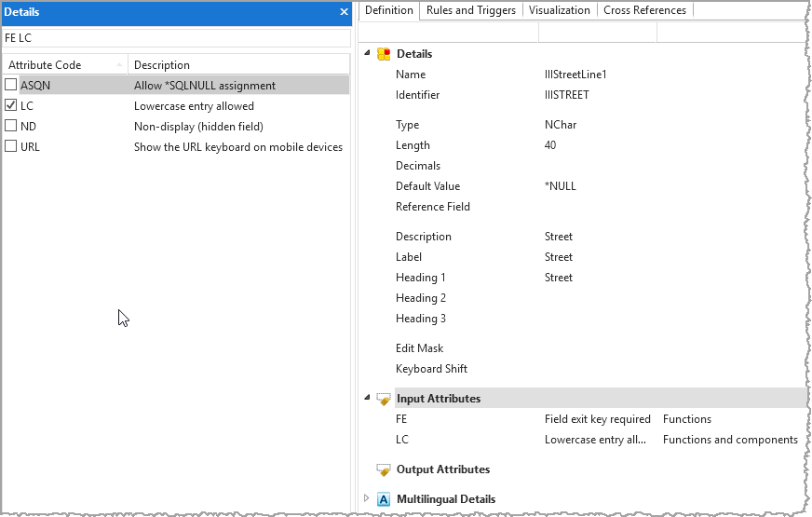Tick the URL keyboard attribute checkbox
The image size is (812, 517).
tap(11, 146)
